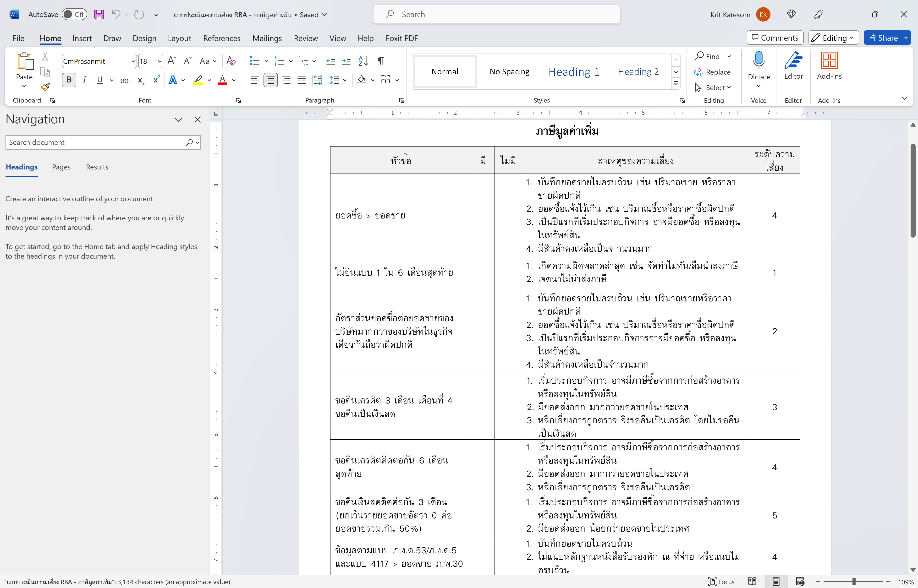Click the top Search box in title bar
Image resolution: width=918 pixels, height=588 pixels.
496,15
